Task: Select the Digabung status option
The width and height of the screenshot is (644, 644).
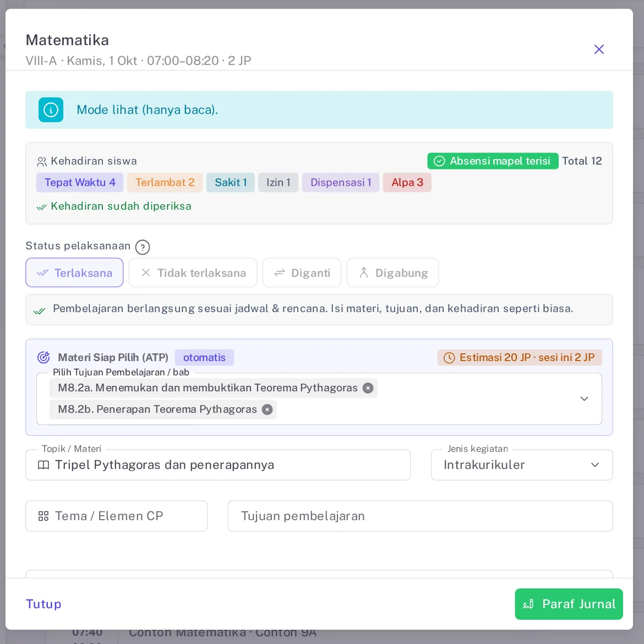Action: (x=392, y=272)
